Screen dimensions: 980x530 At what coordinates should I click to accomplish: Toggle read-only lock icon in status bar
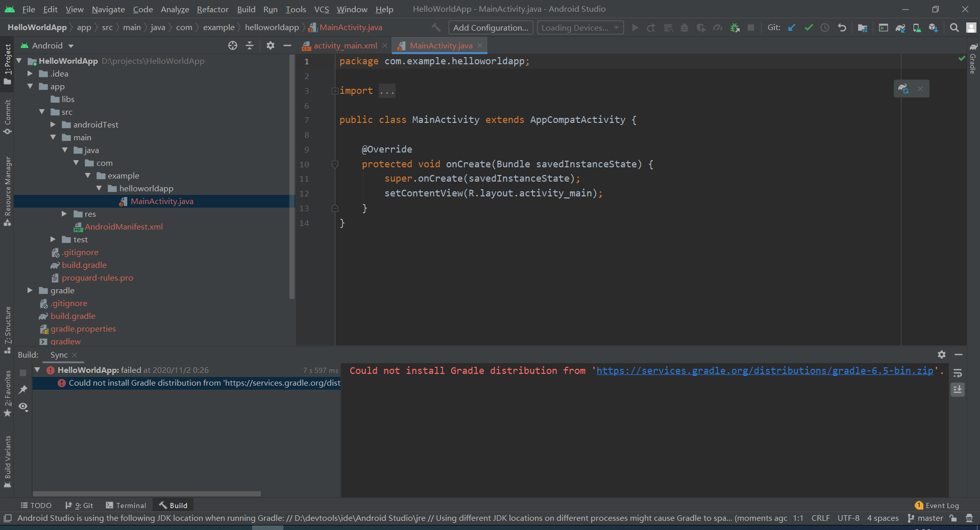click(953, 518)
